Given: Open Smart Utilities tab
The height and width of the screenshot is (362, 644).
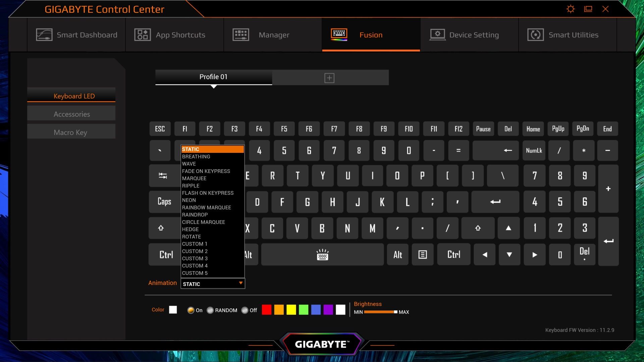Looking at the screenshot, I should tap(568, 35).
